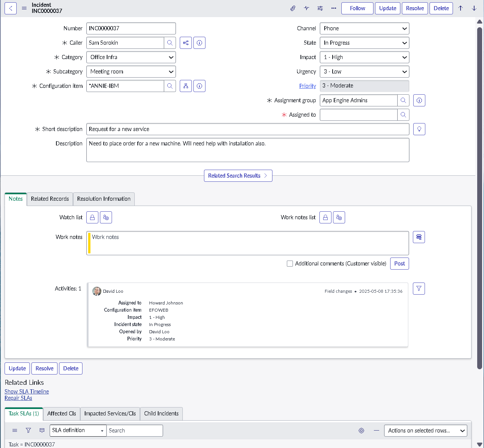The height and width of the screenshot is (448, 484).
Task: Open Task SLAs list settings gear icon
Action: coord(361,431)
